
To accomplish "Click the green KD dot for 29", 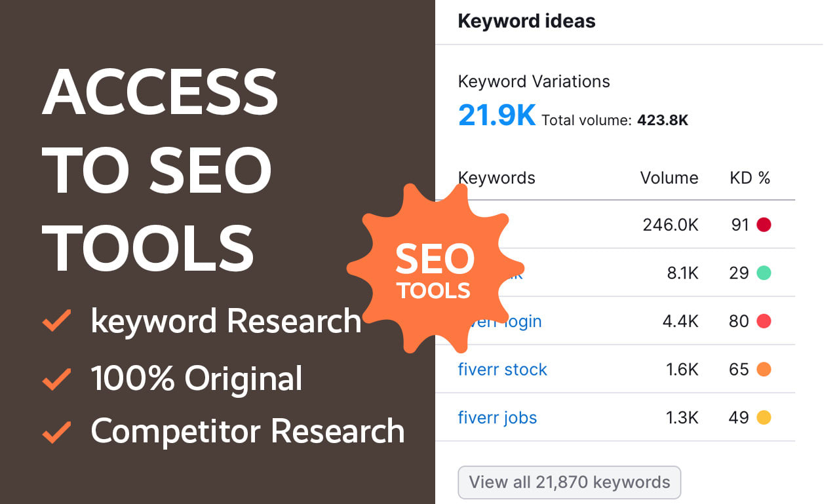I will pos(764,273).
